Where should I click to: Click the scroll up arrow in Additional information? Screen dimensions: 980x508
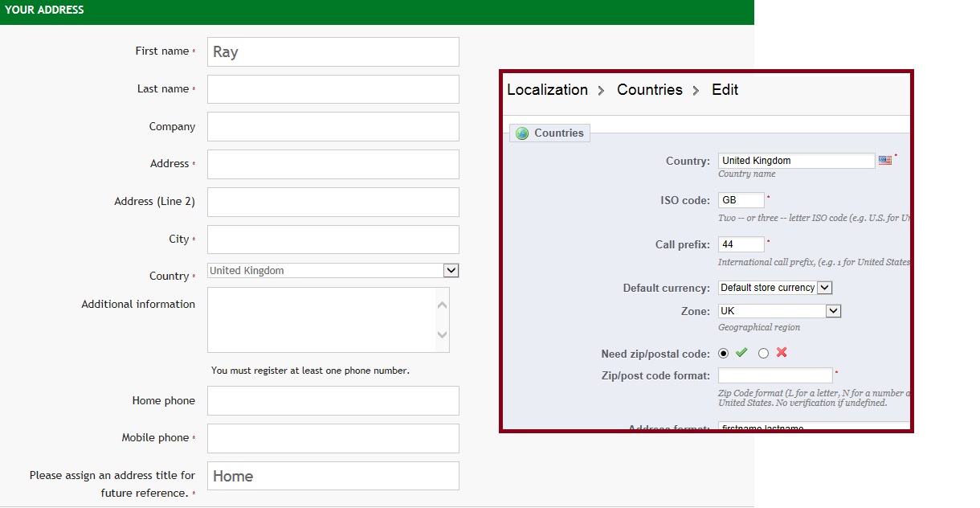442,305
